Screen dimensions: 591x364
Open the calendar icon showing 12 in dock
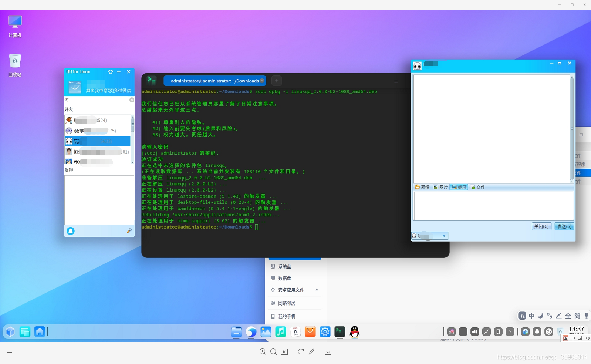tap(295, 332)
